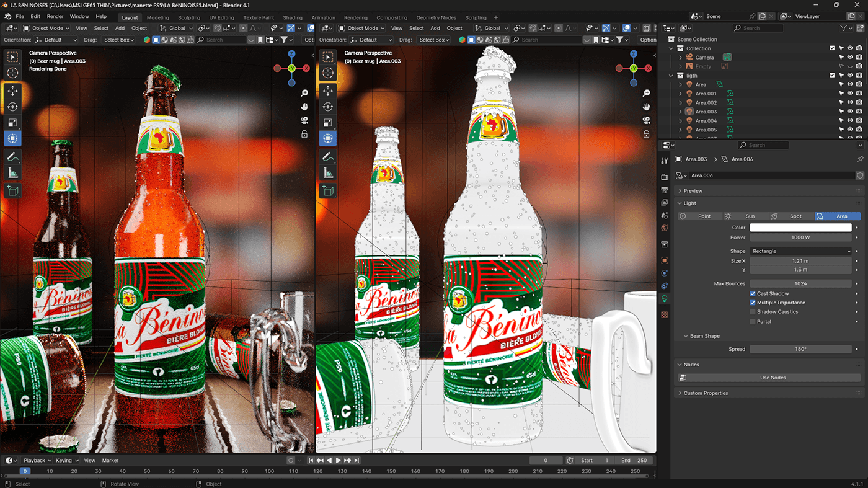Click the light Color swatch
The width and height of the screenshot is (868, 488).
click(x=801, y=228)
